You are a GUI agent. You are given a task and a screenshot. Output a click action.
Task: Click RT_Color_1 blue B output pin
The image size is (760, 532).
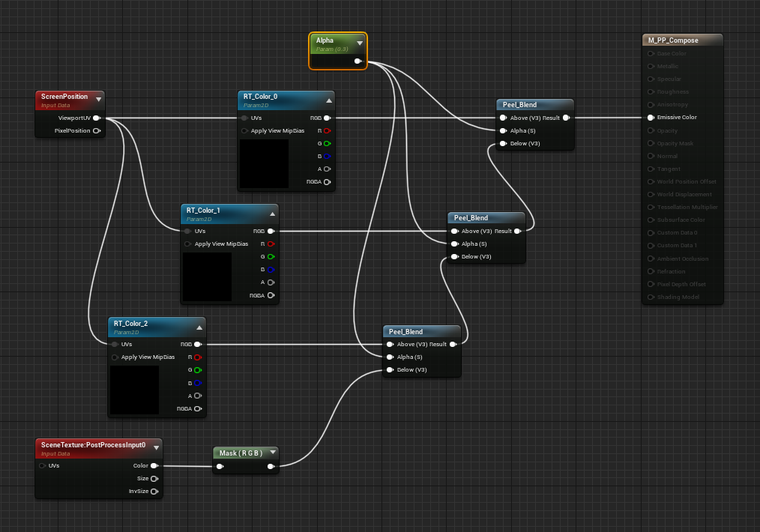[271, 270]
